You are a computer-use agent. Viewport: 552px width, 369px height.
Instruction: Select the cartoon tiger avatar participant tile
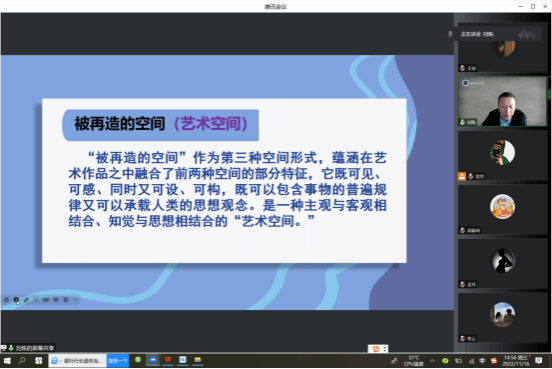point(502,209)
